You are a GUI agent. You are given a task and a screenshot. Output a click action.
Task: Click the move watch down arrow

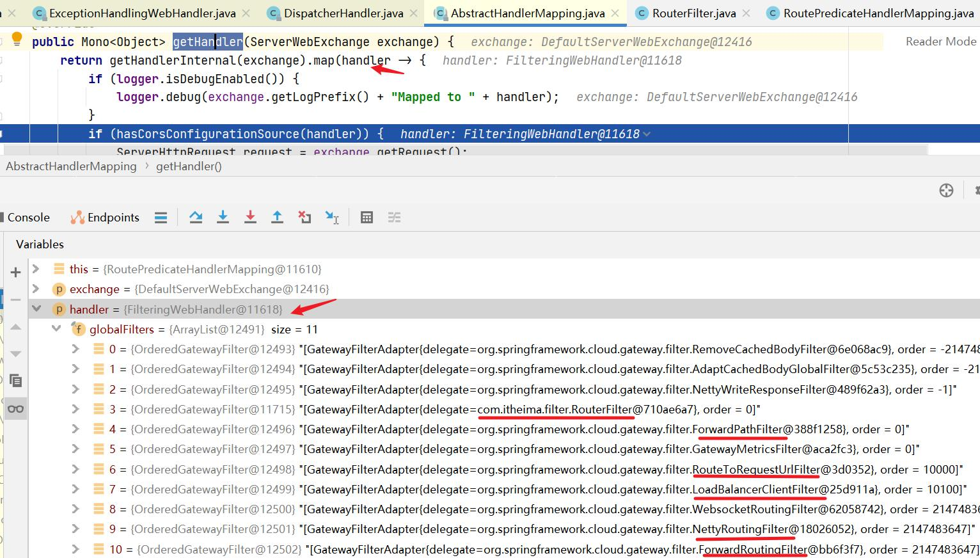16,354
